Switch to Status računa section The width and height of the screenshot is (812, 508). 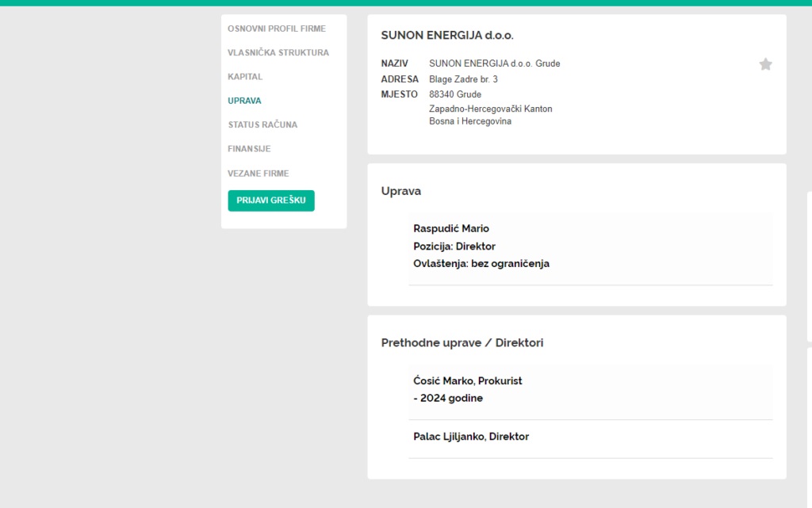point(262,124)
